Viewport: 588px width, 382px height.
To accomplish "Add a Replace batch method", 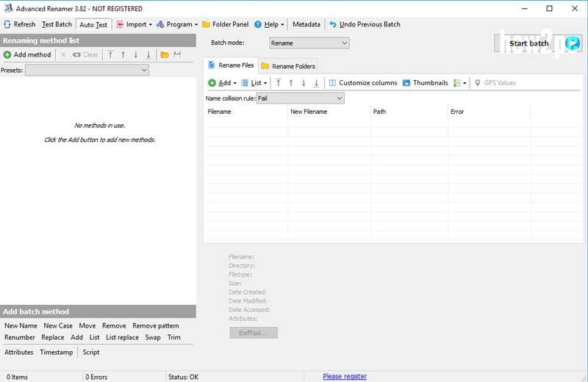I will [x=53, y=337].
